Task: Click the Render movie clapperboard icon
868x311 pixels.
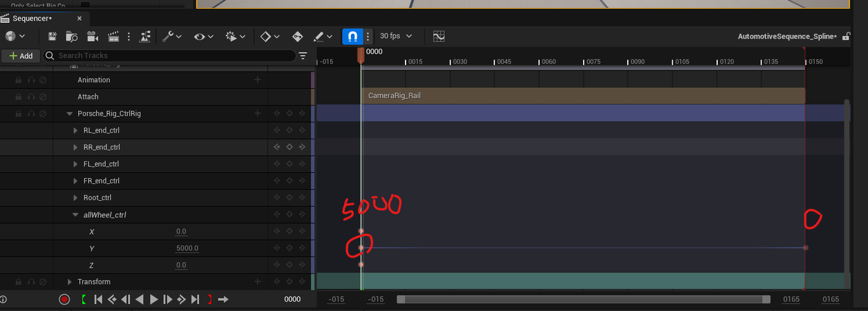Action: 113,36
